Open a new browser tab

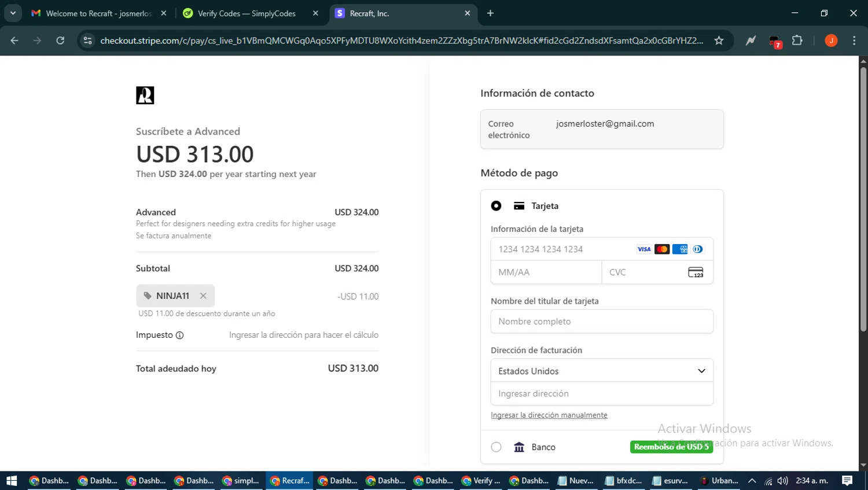[490, 13]
